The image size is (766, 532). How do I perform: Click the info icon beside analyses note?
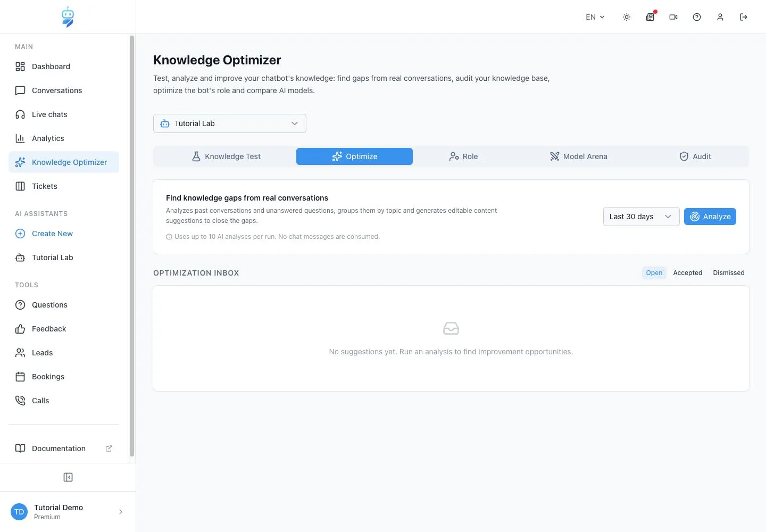tap(169, 237)
